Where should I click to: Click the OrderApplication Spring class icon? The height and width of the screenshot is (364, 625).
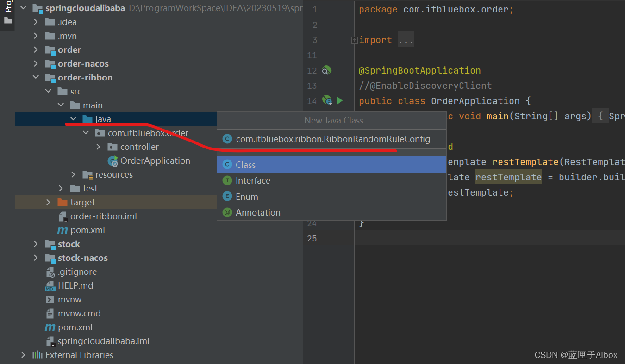click(113, 161)
